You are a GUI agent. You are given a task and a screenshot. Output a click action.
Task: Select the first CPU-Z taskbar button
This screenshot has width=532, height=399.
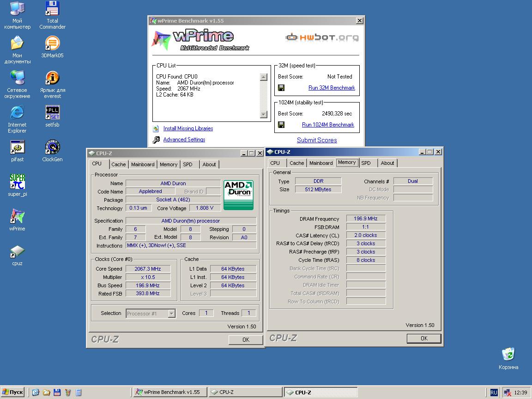point(245,392)
